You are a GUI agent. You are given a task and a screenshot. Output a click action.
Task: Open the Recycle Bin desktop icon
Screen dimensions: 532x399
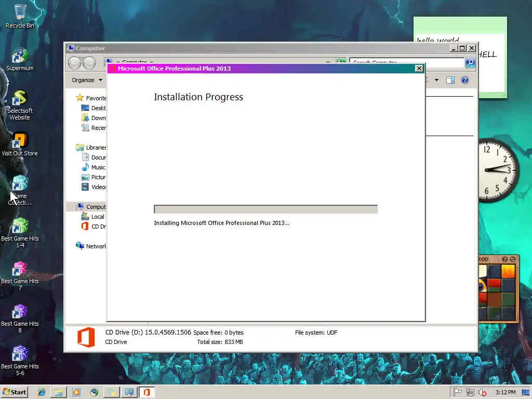pos(20,16)
